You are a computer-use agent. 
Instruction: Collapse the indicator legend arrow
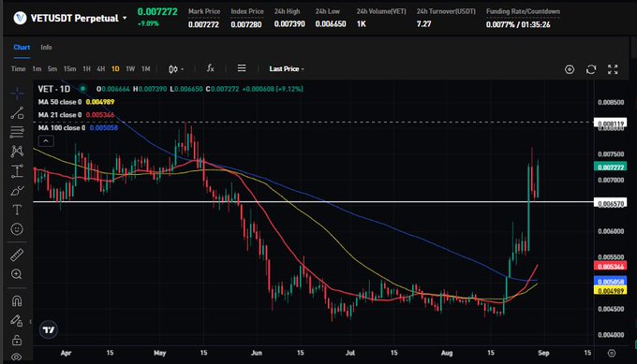point(46,140)
